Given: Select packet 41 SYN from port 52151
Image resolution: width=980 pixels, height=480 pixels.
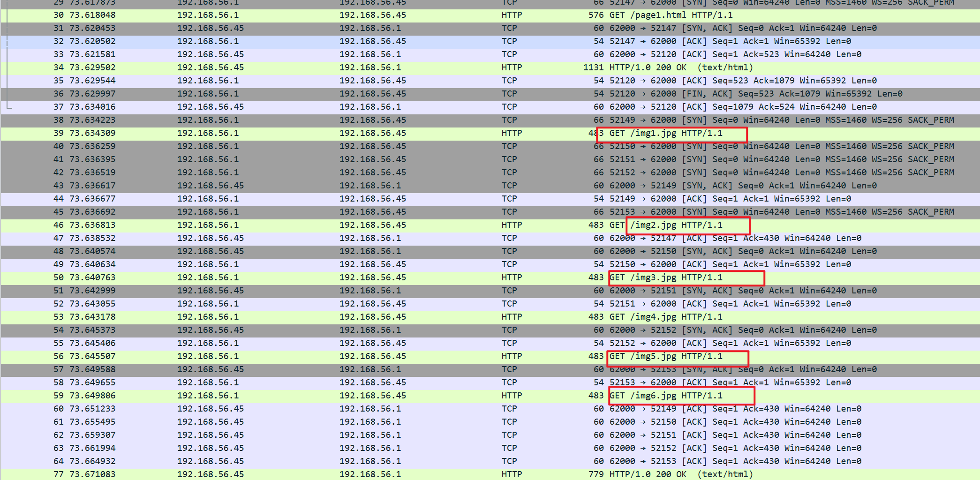Looking at the screenshot, I should [x=490, y=159].
